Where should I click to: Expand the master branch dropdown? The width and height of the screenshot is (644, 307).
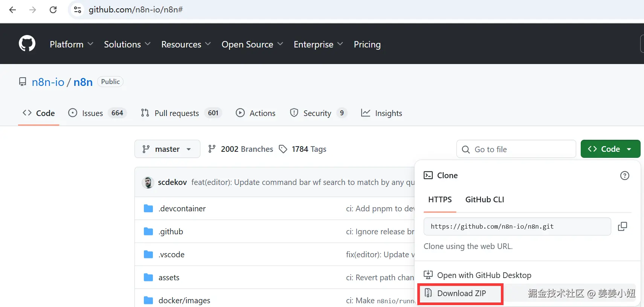[x=167, y=149]
